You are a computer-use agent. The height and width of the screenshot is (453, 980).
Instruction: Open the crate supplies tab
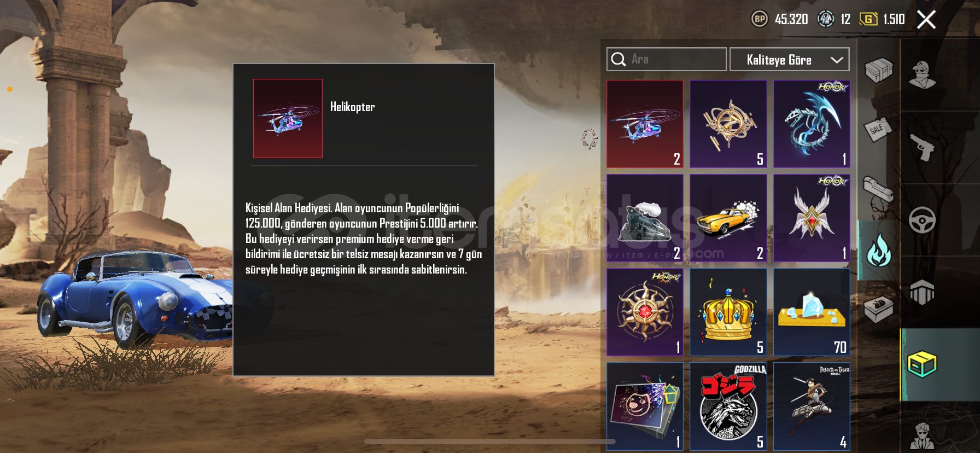coord(878,71)
